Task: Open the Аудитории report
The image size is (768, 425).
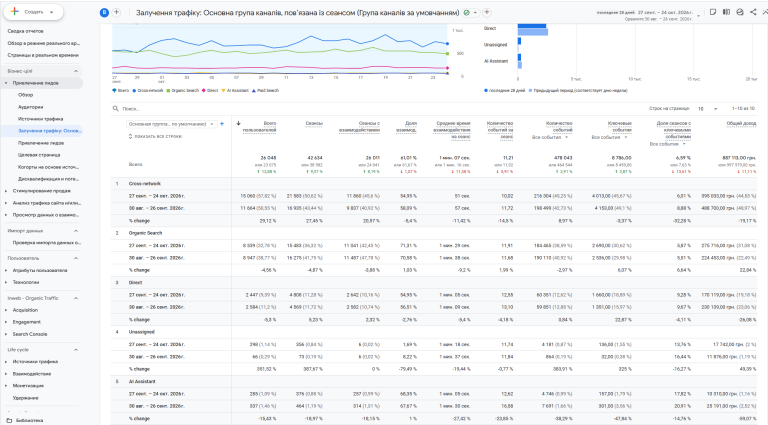Action: [x=30, y=107]
